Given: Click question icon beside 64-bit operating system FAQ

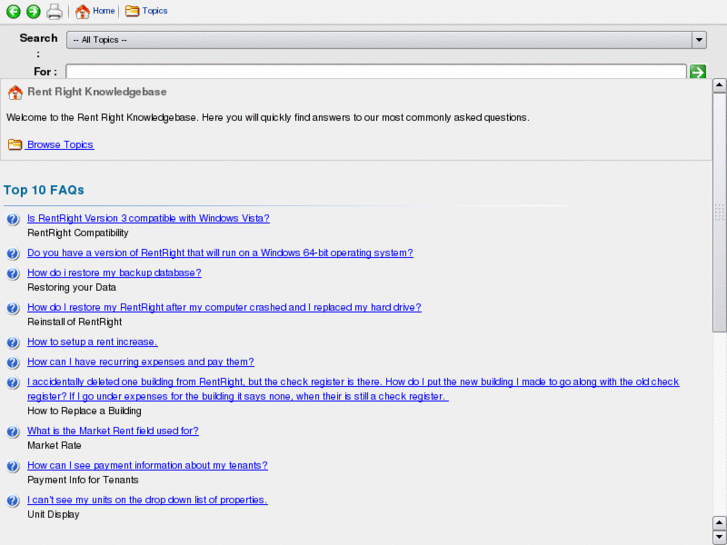Looking at the screenshot, I should (13, 253).
